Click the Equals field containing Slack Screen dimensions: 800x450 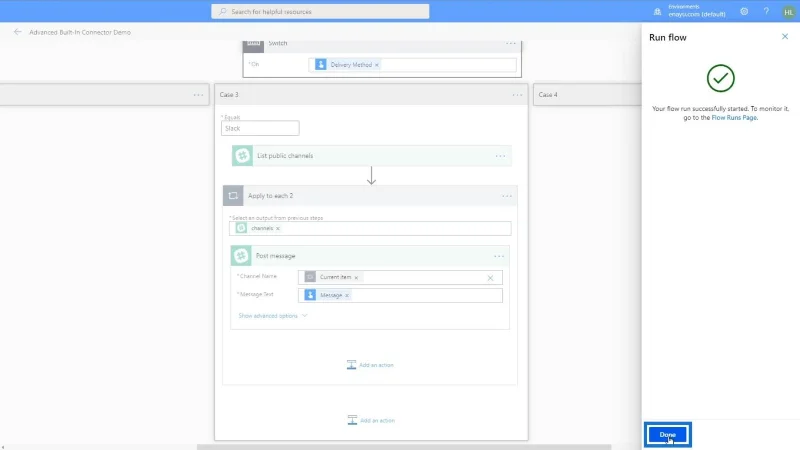[260, 128]
